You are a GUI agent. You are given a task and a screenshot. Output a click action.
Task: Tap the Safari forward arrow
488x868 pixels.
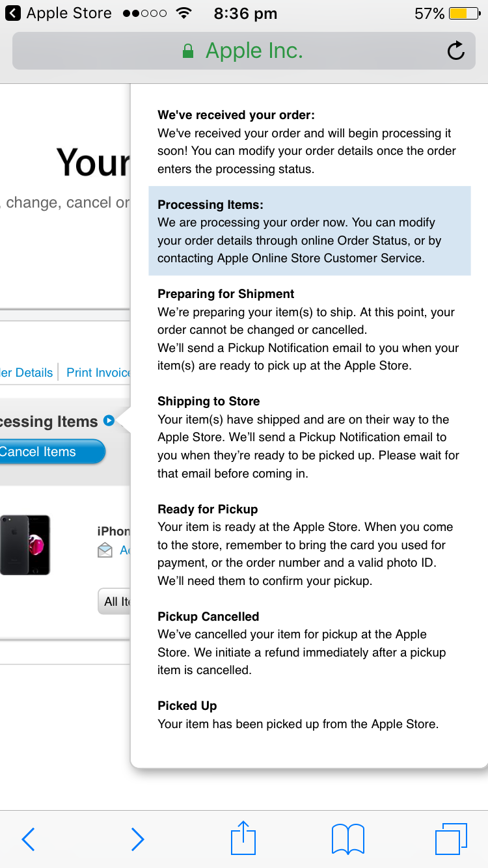137,839
